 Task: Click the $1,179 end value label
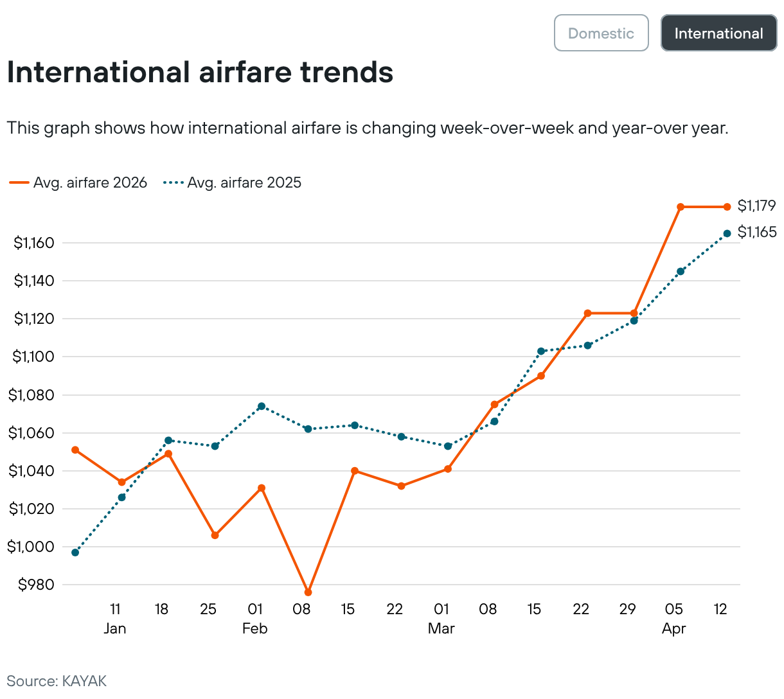click(756, 206)
